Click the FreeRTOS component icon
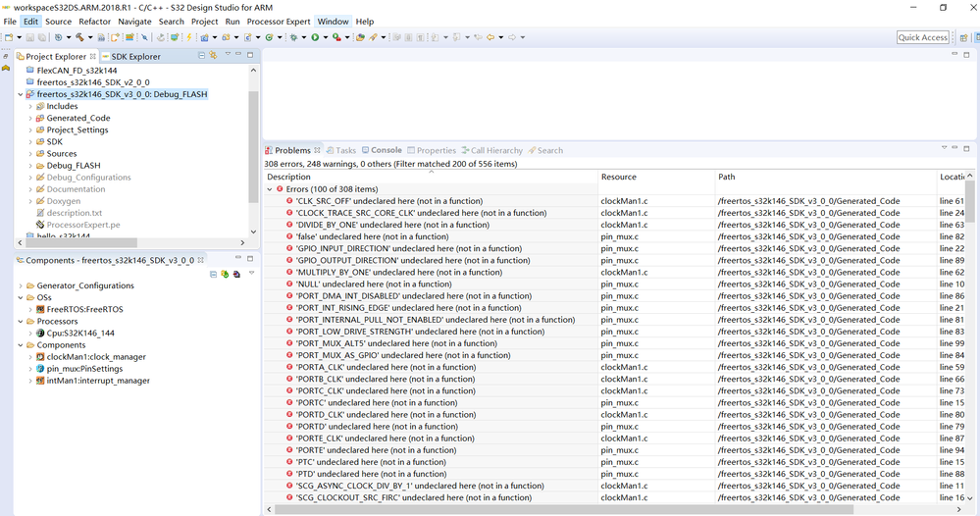This screenshot has height=516, width=980. tap(40, 309)
